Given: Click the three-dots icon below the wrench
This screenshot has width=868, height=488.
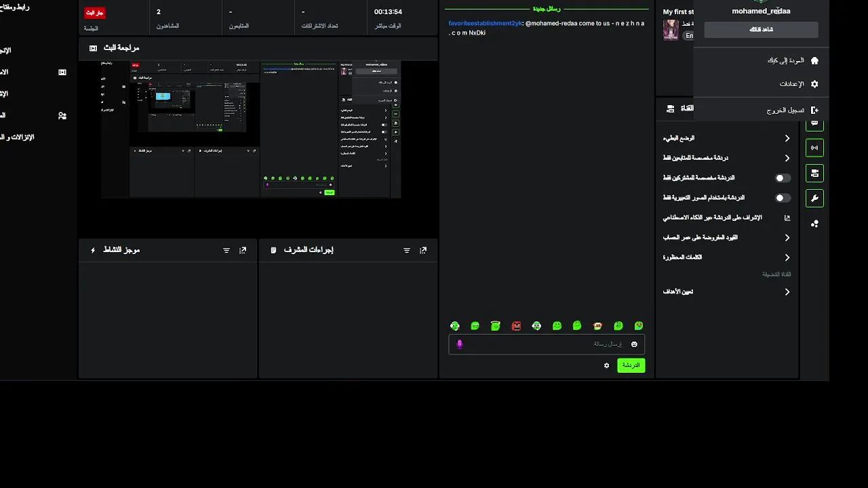Looking at the screenshot, I should coord(814,223).
